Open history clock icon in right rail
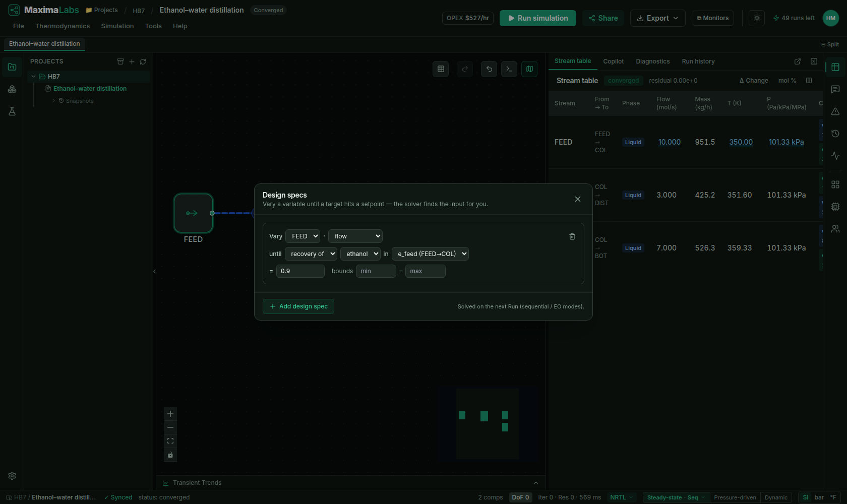Screen dimensions: 847x504 [835, 134]
